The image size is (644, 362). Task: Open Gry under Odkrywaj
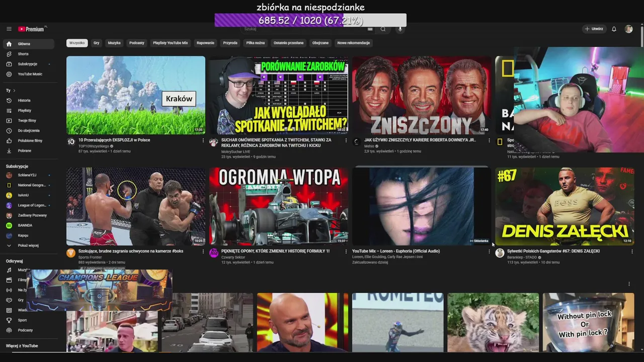(15, 300)
